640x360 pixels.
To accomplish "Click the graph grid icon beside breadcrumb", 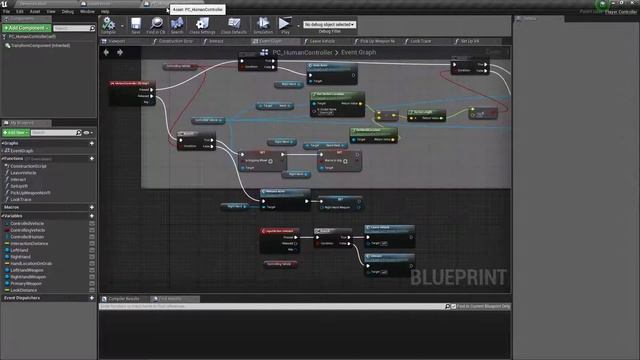I will pos(264,52).
